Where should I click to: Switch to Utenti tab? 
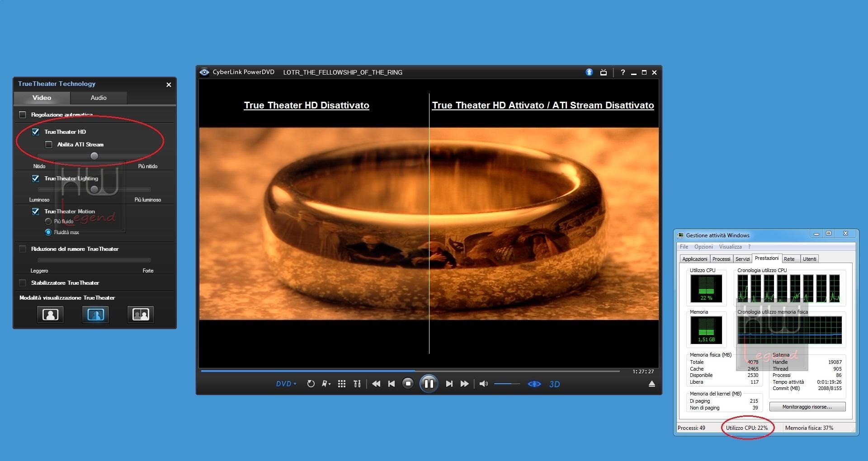[809, 259]
